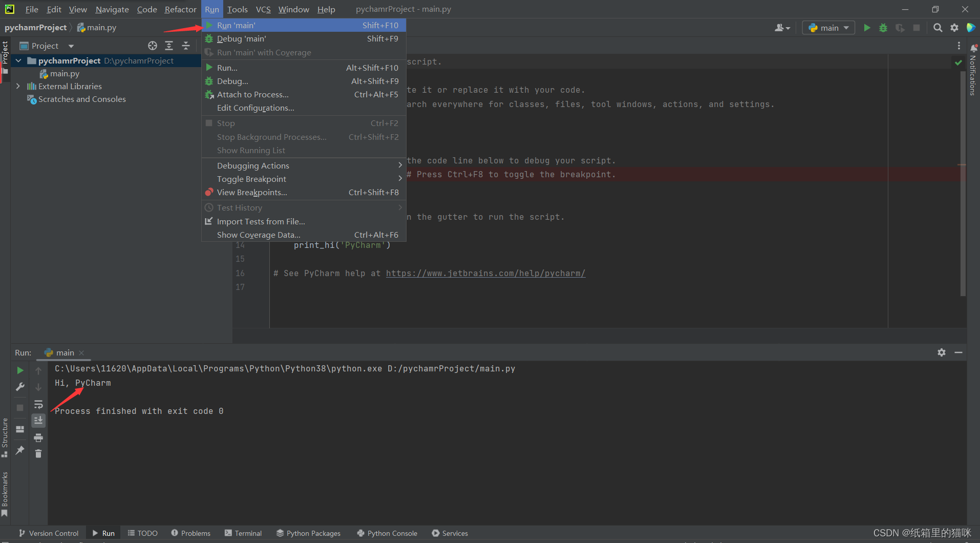Choose Run... from the Run menu
The width and height of the screenshot is (980, 543).
click(x=304, y=68)
